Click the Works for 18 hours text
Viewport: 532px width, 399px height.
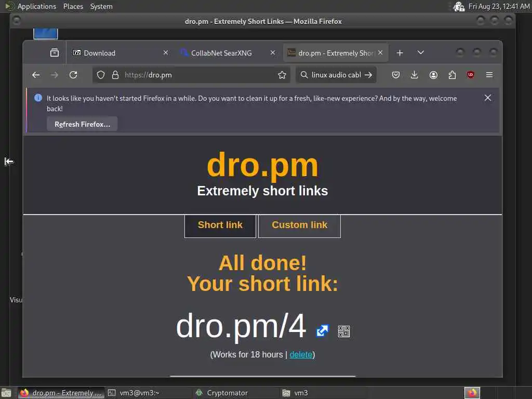coord(248,354)
